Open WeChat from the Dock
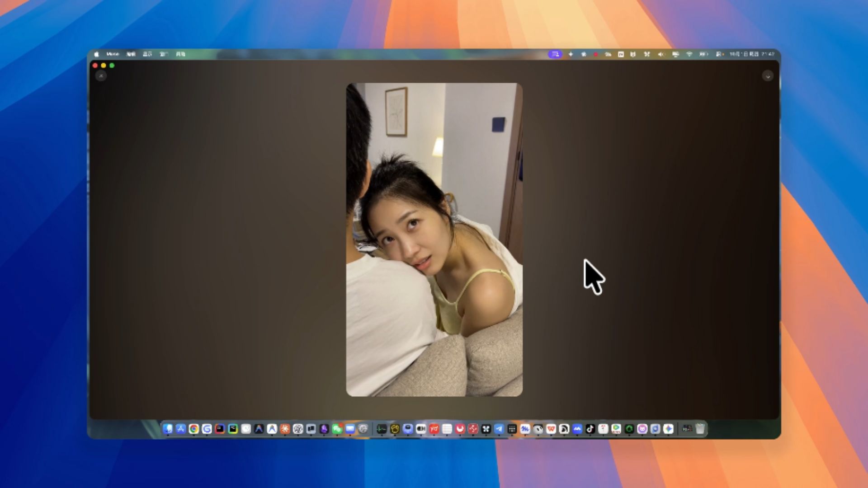The image size is (868, 488). pos(337,429)
